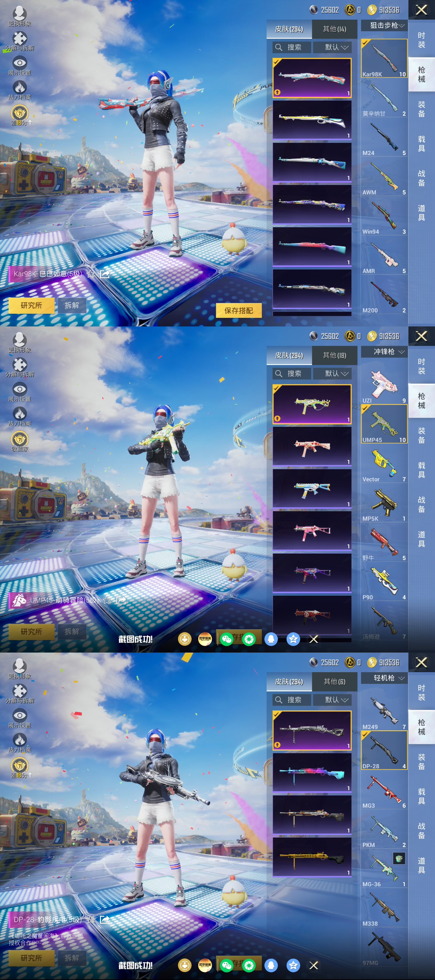The image size is (435, 980).
Task: Click 研究所 button under Kar98K-巳巳如意
Action: [32, 305]
